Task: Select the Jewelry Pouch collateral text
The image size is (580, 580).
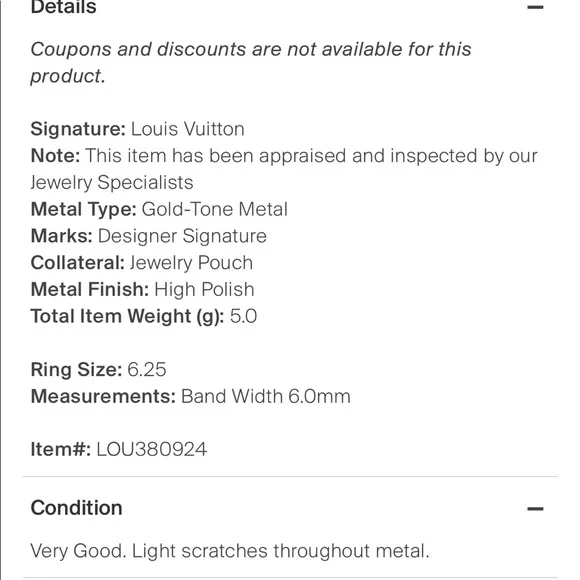Action: click(x=191, y=263)
